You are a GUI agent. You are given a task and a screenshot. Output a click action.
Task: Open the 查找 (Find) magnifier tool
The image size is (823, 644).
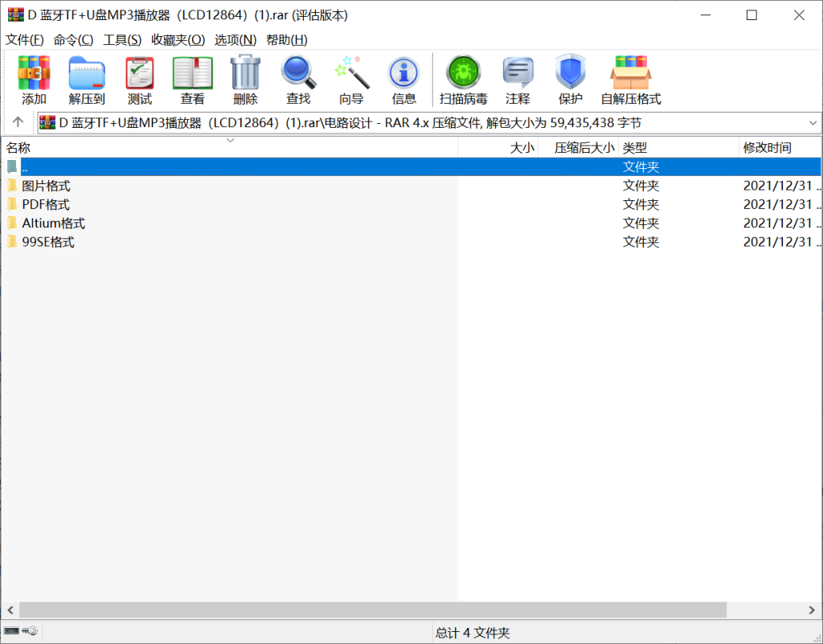[x=298, y=74]
